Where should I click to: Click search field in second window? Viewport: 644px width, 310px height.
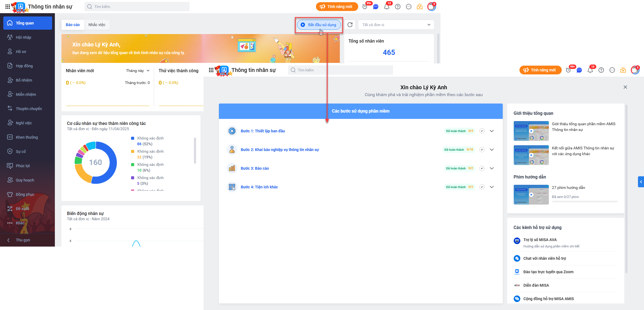click(340, 70)
